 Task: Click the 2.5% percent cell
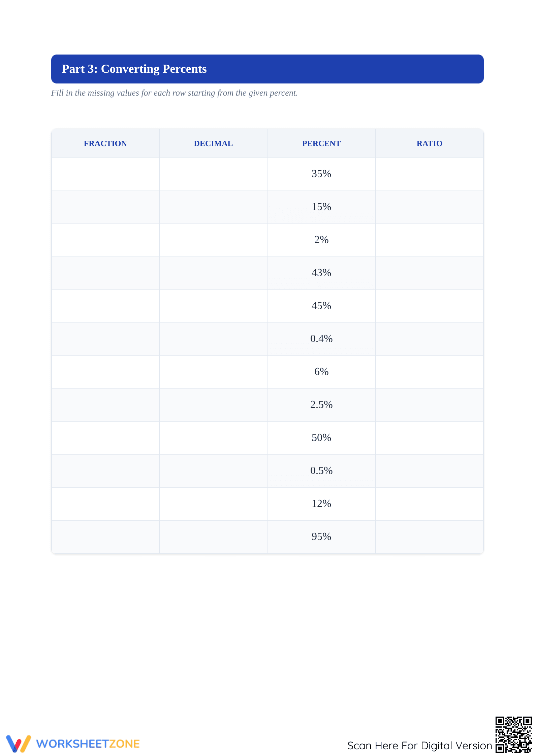(321, 405)
